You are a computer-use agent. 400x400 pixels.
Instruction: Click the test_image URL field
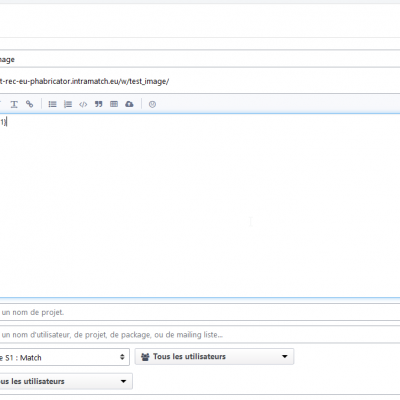coord(200,81)
